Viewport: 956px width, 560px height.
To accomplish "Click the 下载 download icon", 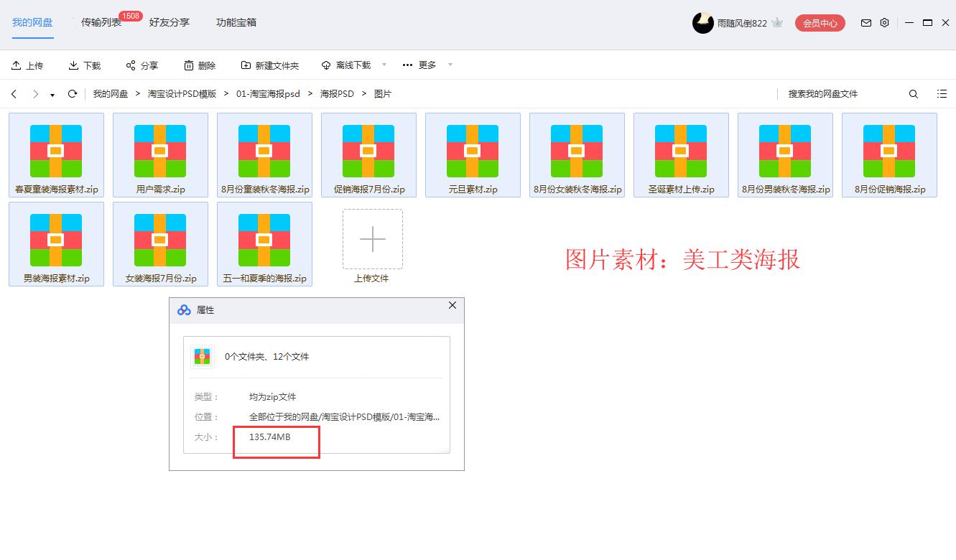I will pos(73,64).
